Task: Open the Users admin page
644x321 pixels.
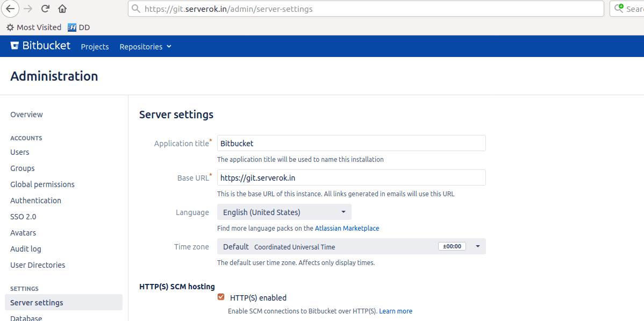Action: coord(19,152)
